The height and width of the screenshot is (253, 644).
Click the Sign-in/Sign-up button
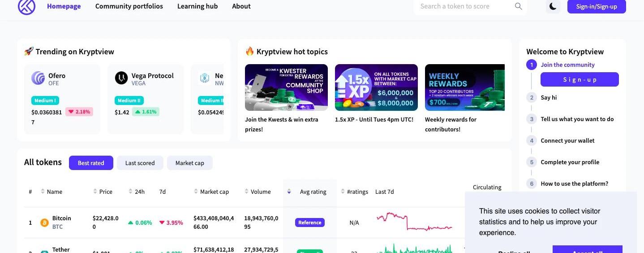597,6
